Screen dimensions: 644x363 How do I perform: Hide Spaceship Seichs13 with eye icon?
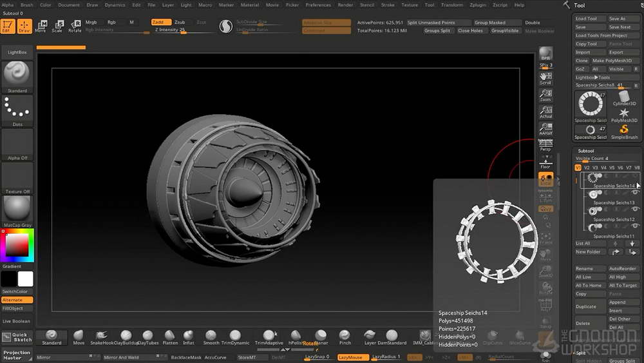coord(635,192)
